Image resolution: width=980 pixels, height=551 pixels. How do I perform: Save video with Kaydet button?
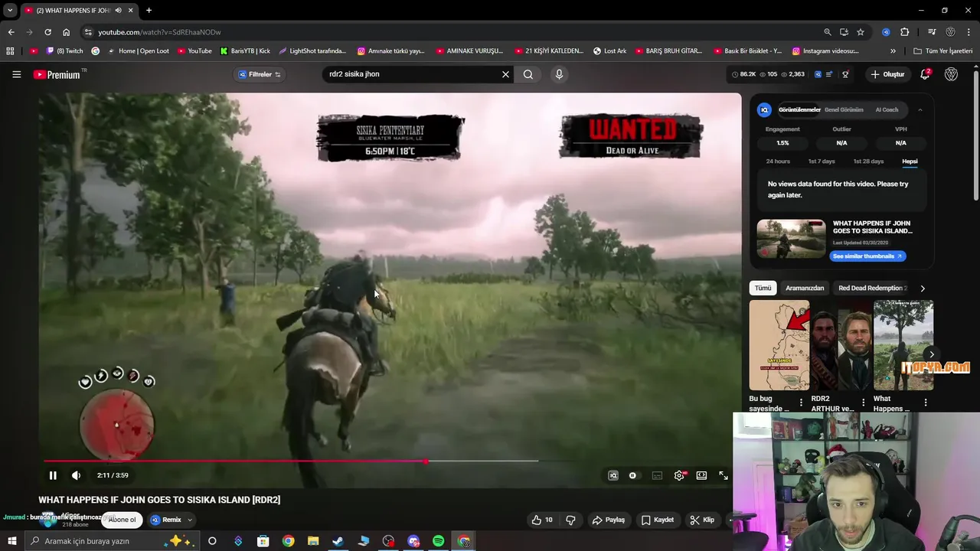(658, 520)
